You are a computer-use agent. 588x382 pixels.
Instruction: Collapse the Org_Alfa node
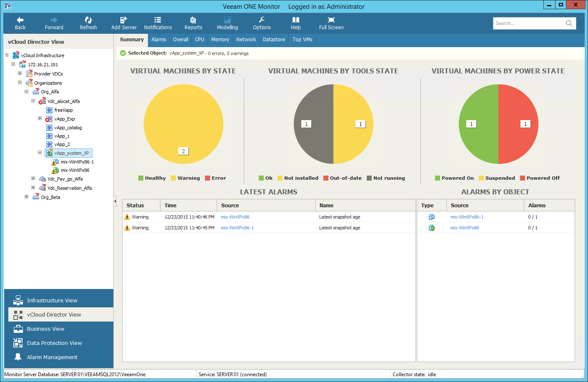[x=27, y=91]
